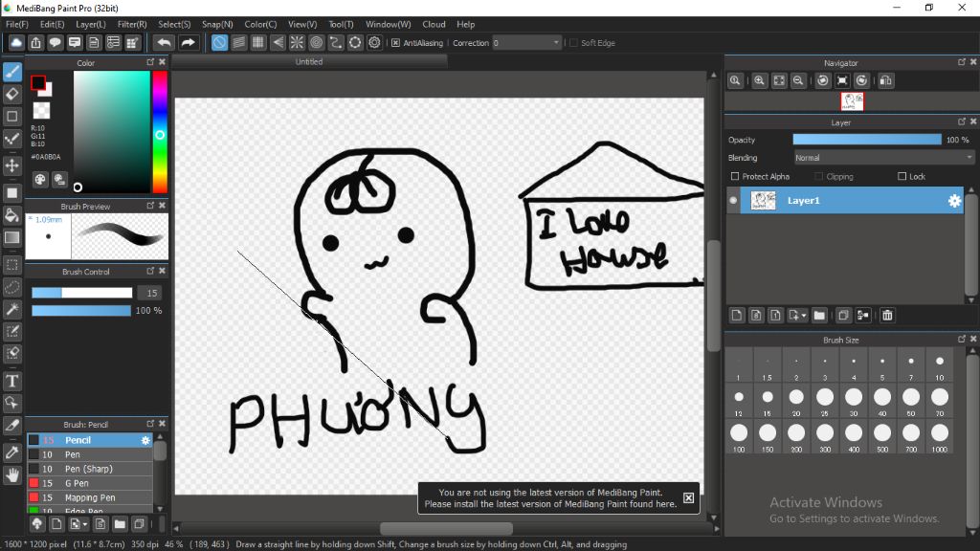Screen dimensions: 980x551
Task: Enable circular snap guide
Action: [316, 42]
